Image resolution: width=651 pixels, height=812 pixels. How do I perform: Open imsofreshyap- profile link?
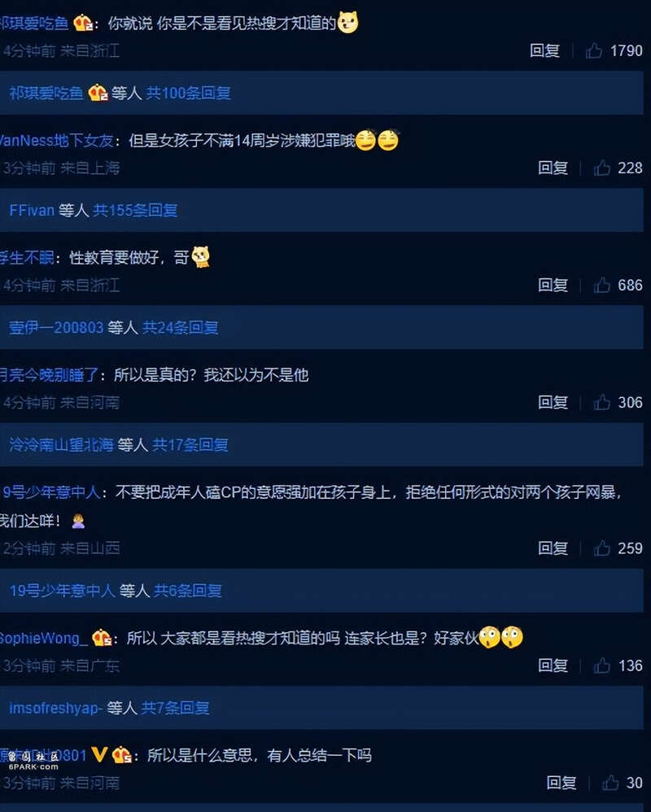55,708
